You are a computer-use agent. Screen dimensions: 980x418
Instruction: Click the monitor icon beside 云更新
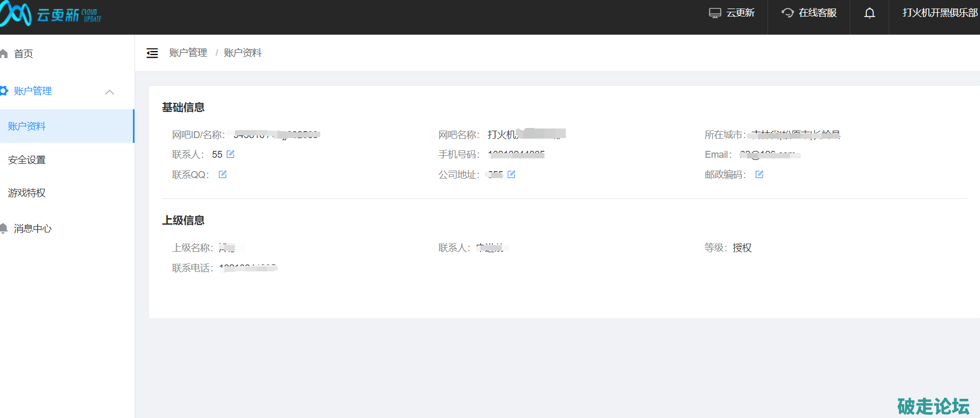[x=715, y=13]
